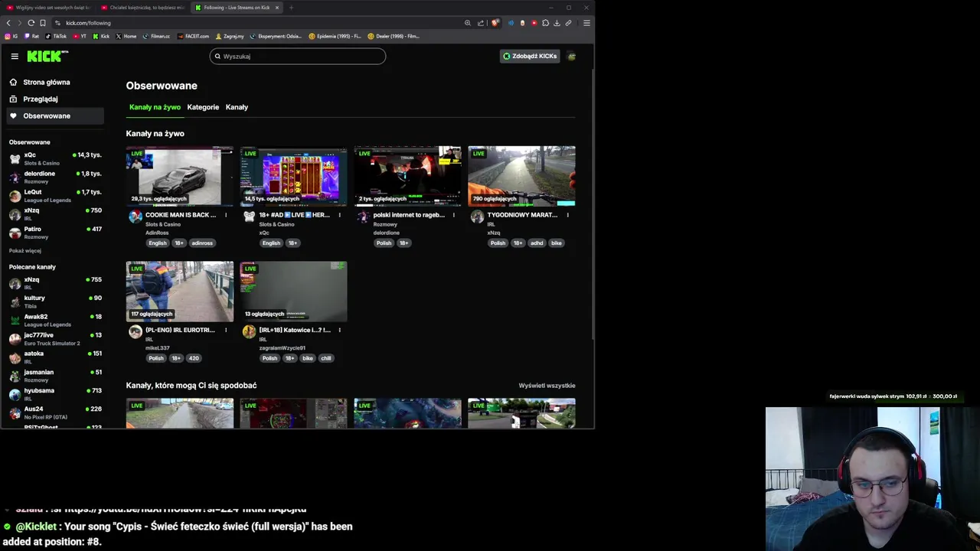Open jasmanian in recommended channels
980x551 pixels.
coord(55,375)
